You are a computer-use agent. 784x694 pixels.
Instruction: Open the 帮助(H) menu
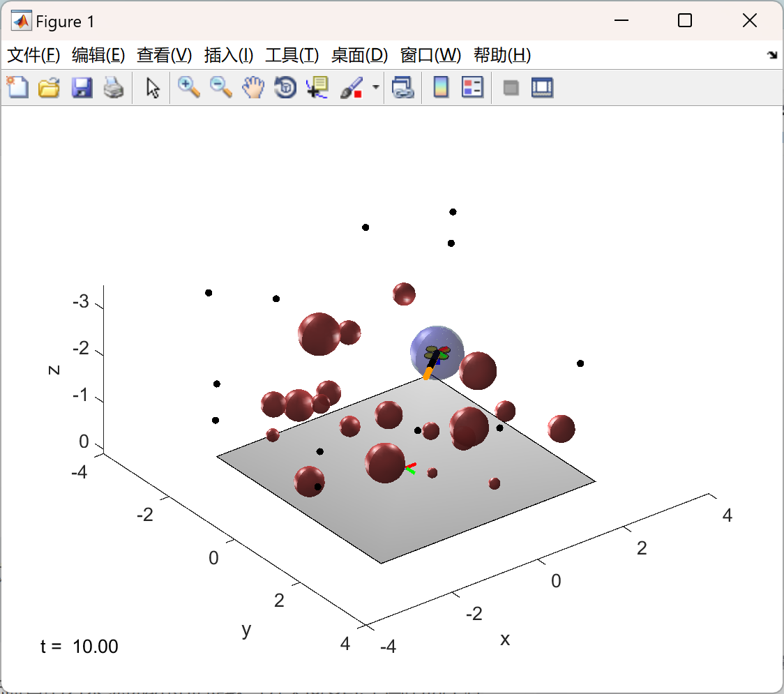click(502, 55)
